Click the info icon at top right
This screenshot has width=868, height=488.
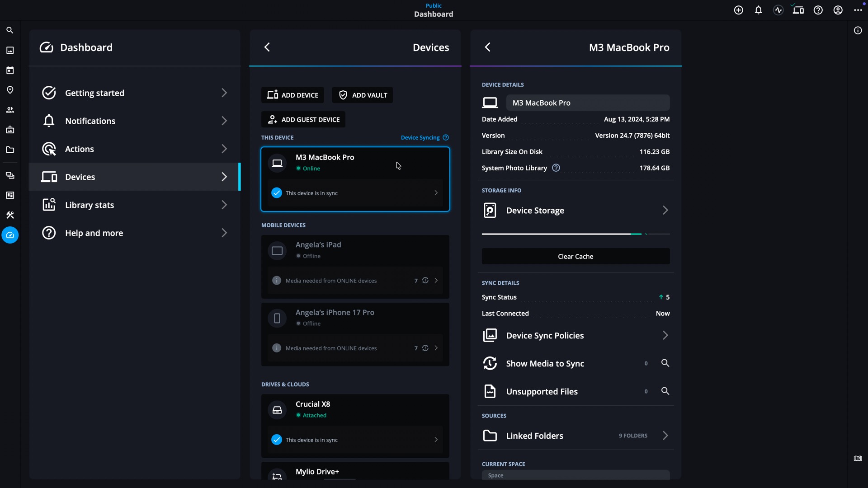858,30
